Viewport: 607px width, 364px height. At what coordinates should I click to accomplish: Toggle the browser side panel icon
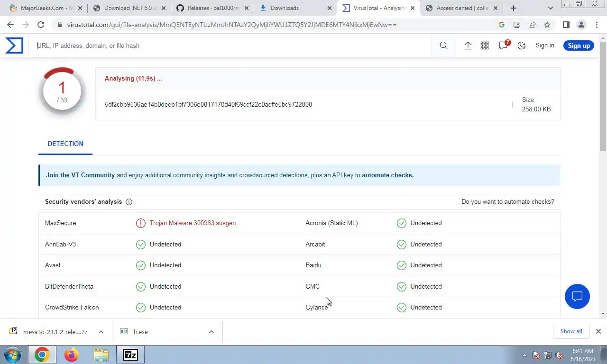pyautogui.click(x=566, y=25)
